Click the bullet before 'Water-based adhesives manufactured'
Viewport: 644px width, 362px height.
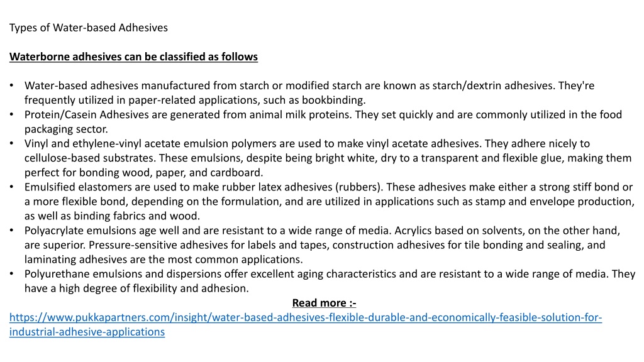coord(11,85)
